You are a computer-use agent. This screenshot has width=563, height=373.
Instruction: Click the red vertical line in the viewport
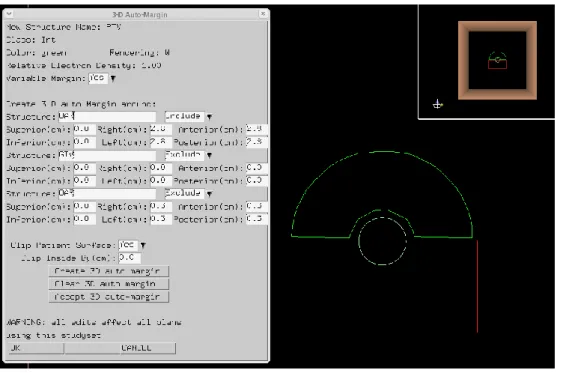click(477, 286)
